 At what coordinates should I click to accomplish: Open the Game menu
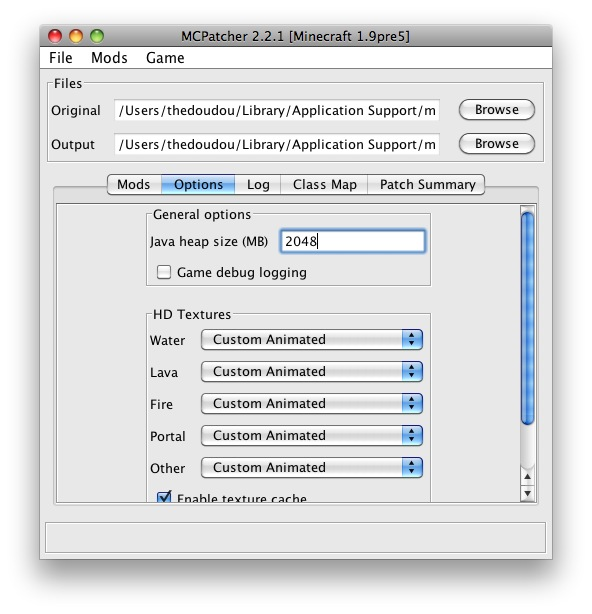165,58
